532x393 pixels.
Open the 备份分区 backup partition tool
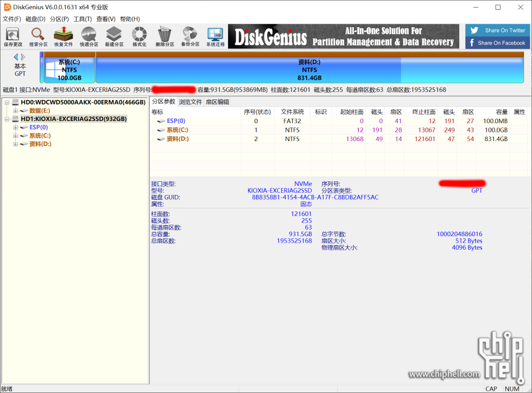190,37
